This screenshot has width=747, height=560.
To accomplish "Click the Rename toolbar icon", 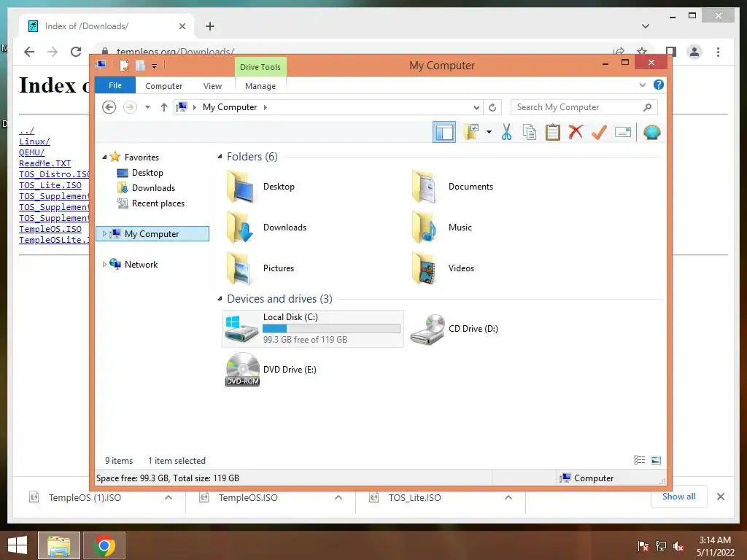I will (623, 132).
